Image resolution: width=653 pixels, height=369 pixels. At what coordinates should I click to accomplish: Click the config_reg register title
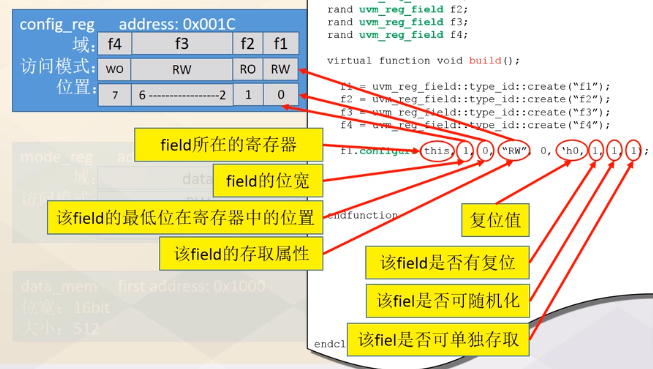tap(57, 24)
